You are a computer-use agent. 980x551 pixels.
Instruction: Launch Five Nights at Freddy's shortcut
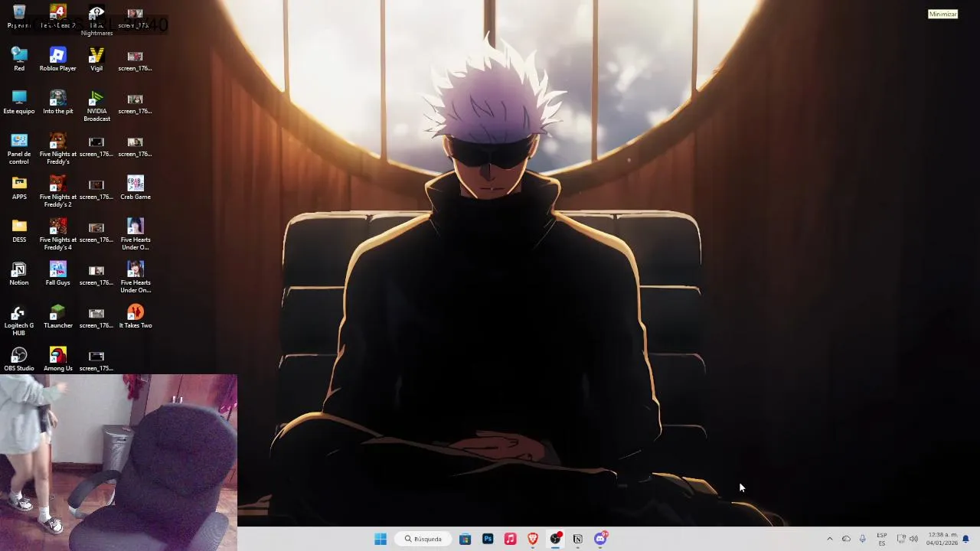[58, 149]
